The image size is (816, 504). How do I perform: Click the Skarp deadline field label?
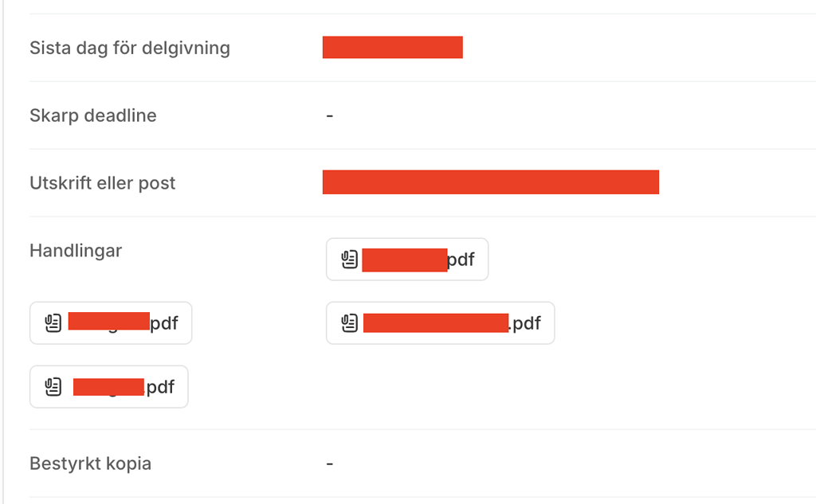pyautogui.click(x=92, y=115)
